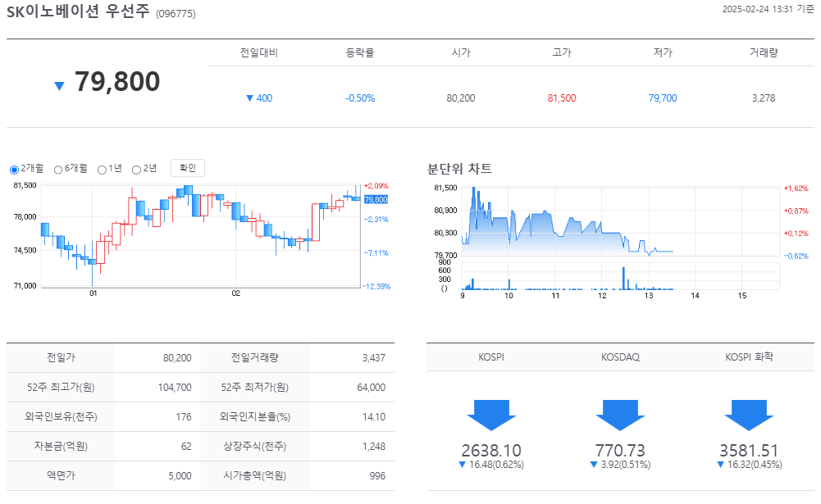Click the +1.62% label on intraday chart

796,188
